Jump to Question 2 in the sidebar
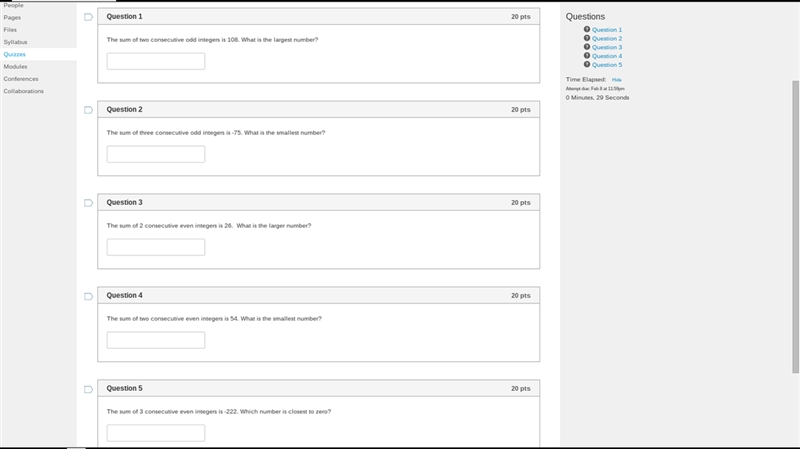 607,38
